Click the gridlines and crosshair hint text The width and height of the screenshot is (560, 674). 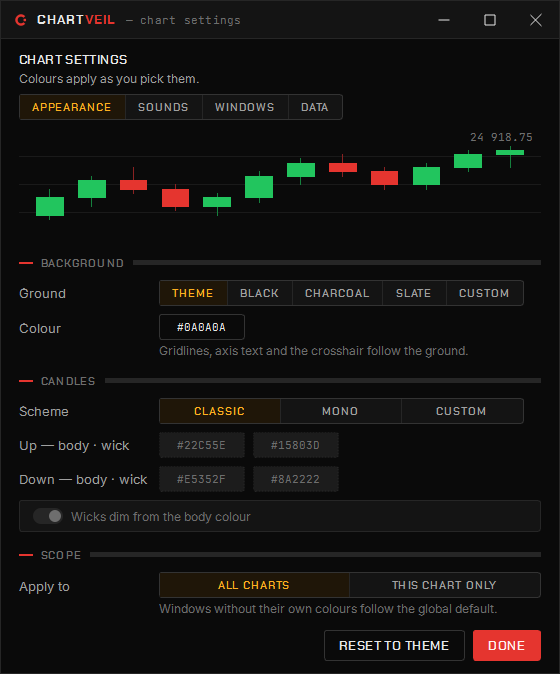[x=313, y=351]
